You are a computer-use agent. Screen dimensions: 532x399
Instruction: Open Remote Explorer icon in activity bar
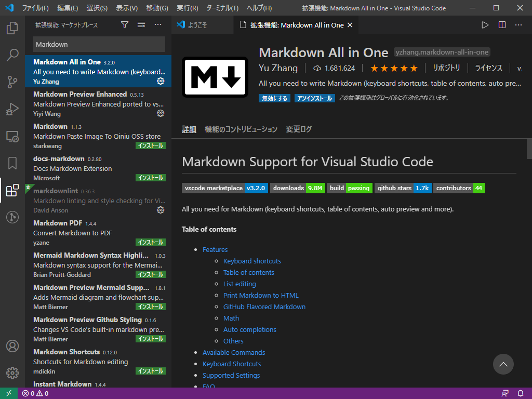pos(12,137)
